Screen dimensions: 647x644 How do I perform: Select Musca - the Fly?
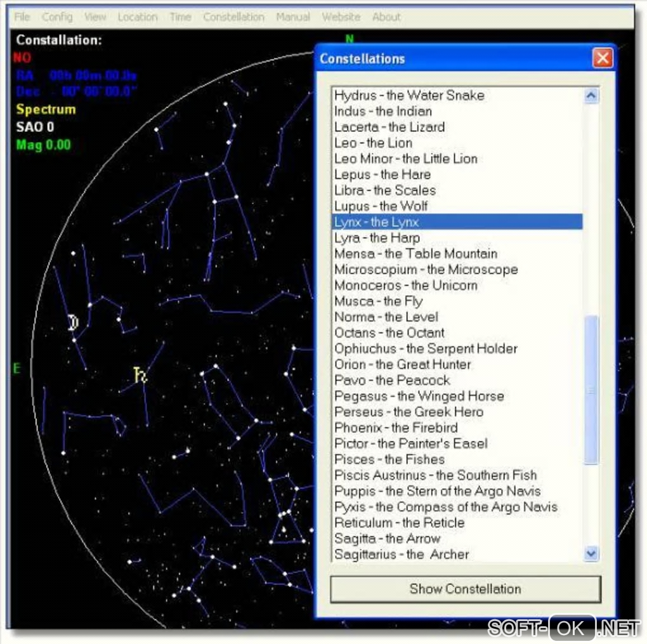457,301
